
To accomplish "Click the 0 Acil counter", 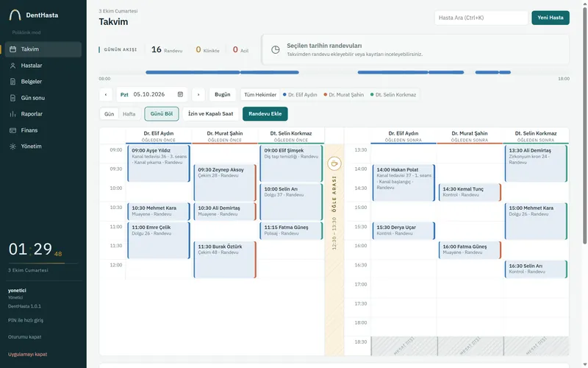I will click(x=240, y=49).
